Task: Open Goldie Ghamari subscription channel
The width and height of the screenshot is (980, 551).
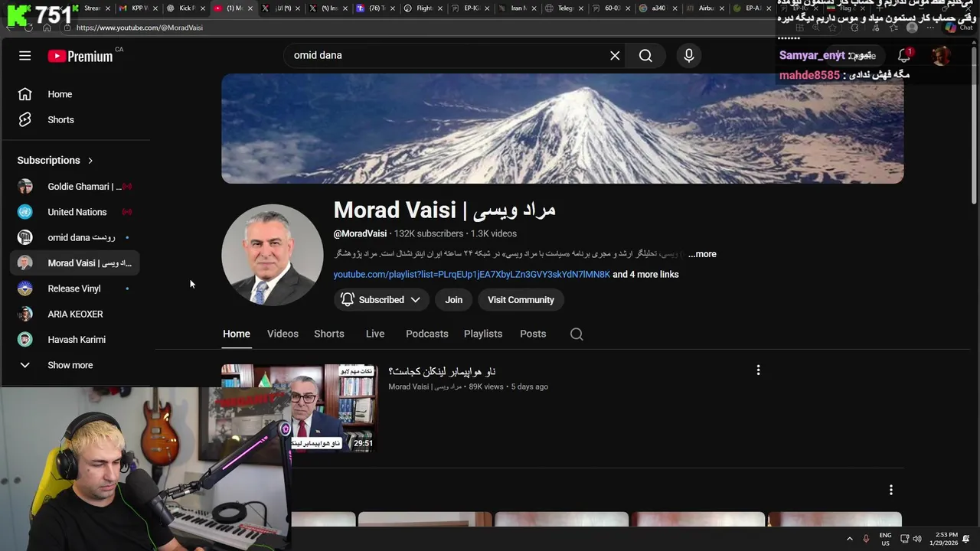Action: point(75,187)
